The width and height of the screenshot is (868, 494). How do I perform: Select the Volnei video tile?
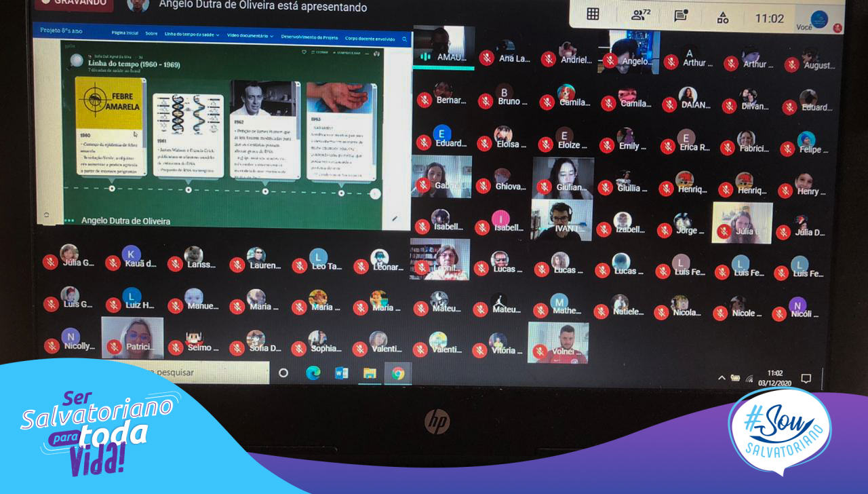click(x=558, y=343)
